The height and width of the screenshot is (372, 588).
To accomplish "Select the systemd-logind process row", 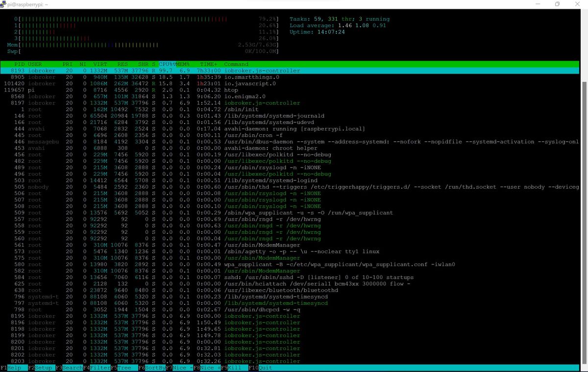I will coord(290,180).
